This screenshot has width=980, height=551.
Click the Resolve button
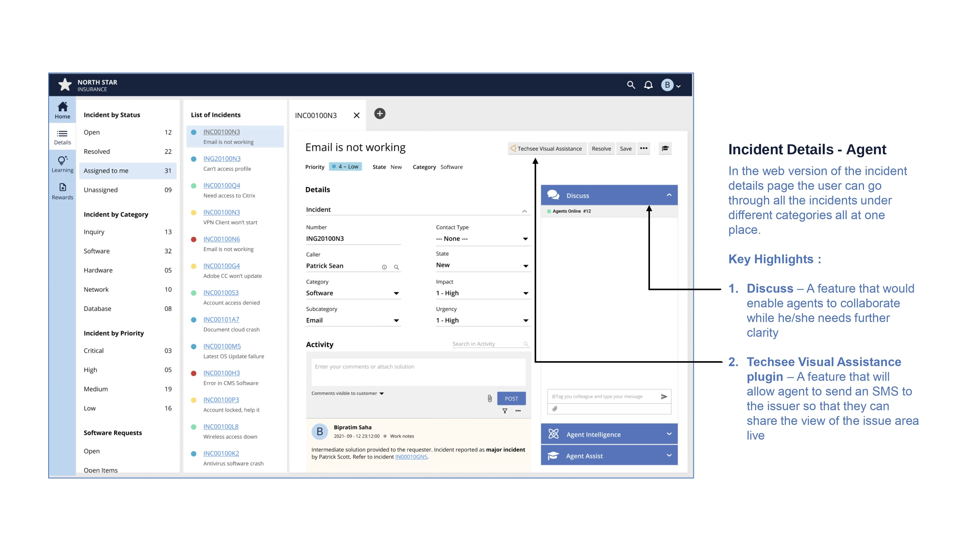[601, 148]
